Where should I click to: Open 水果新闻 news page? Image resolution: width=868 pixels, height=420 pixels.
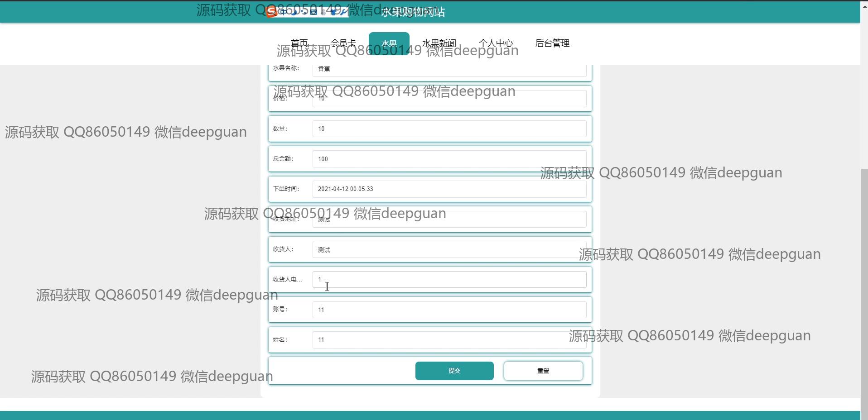[x=439, y=43]
